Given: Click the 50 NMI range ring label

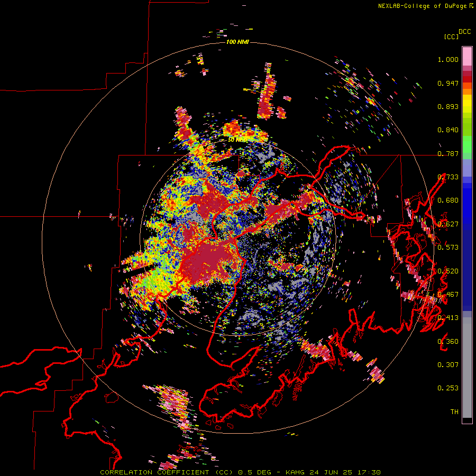Looking at the screenshot, I should (237, 140).
